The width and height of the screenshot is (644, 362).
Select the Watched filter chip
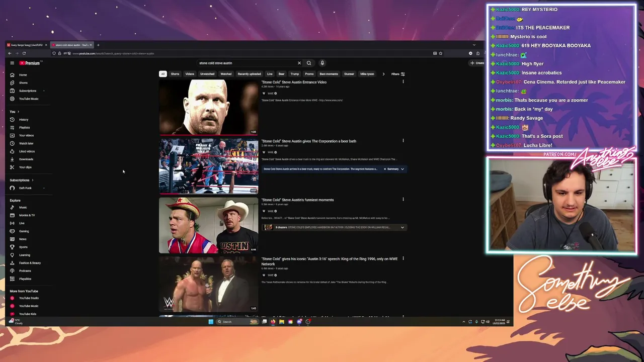point(226,74)
